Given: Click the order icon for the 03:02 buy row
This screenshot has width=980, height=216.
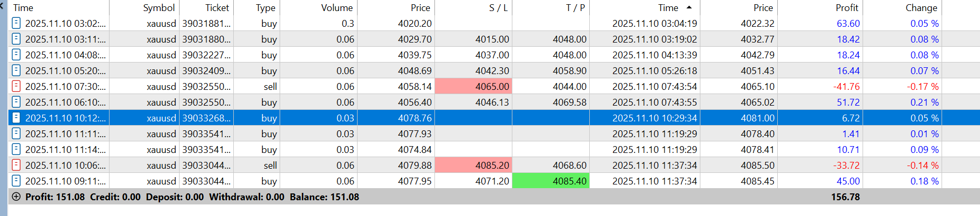Looking at the screenshot, I should pos(16,23).
